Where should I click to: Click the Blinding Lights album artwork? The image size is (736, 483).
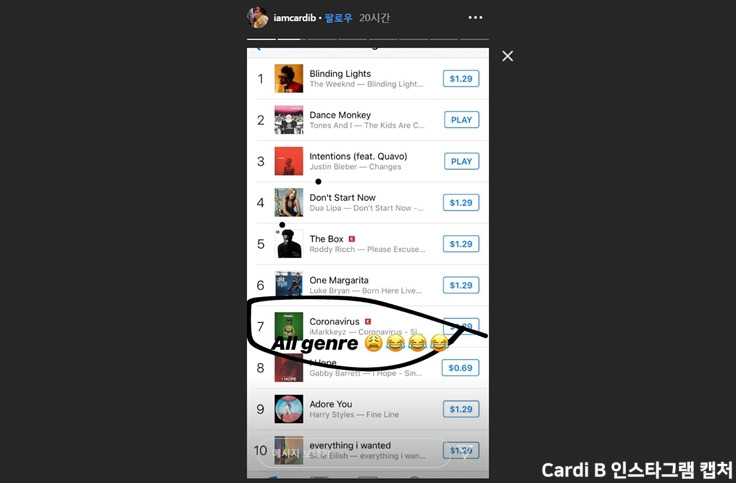coord(289,78)
